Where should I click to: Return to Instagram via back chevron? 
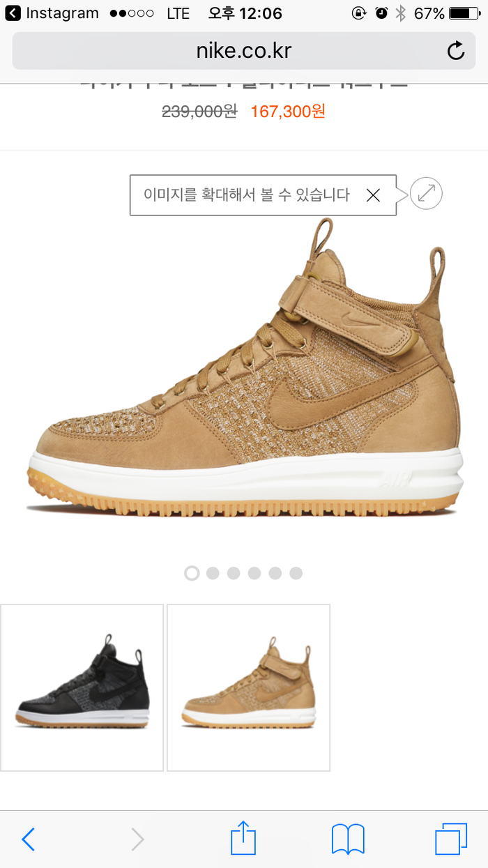13,13
